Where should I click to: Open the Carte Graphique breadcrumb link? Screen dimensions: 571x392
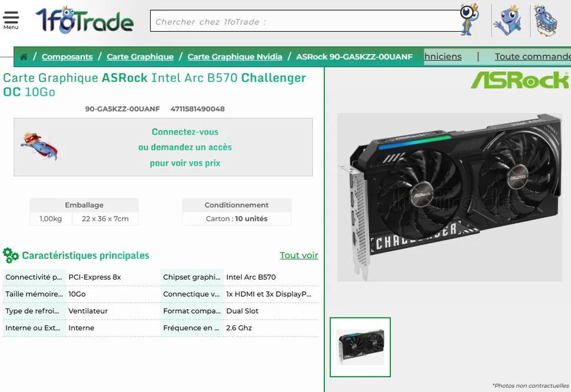[140, 57]
